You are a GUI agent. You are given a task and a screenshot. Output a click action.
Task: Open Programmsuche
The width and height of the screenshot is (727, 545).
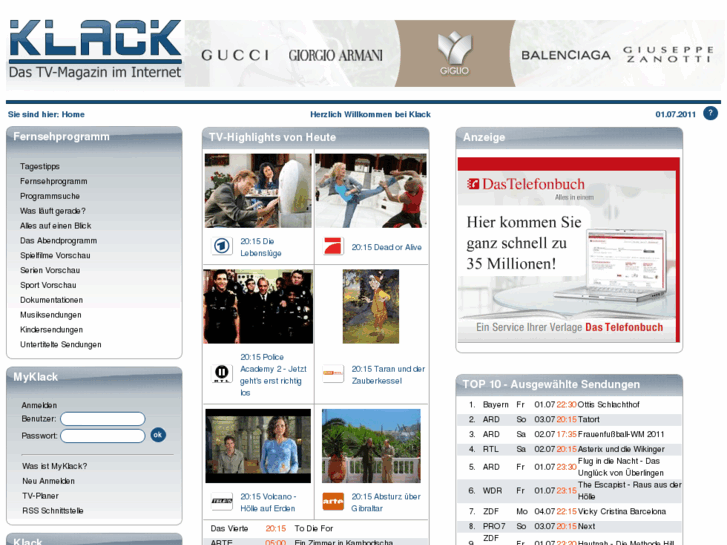(50, 196)
